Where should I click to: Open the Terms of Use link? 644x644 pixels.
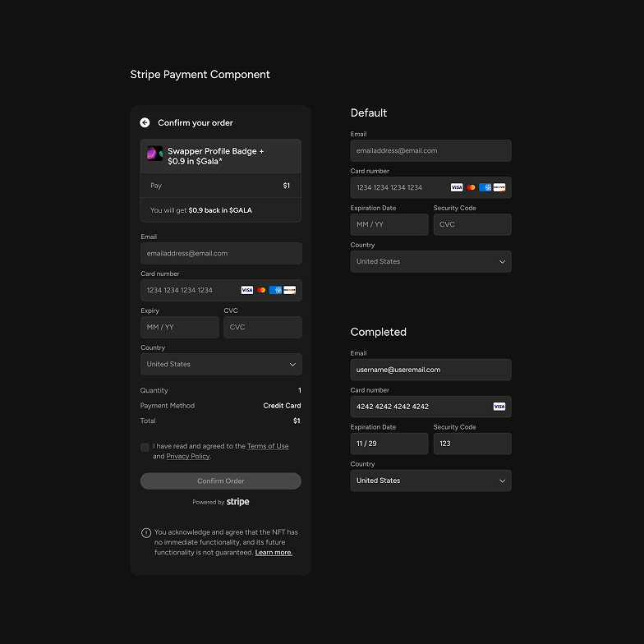coord(268,446)
